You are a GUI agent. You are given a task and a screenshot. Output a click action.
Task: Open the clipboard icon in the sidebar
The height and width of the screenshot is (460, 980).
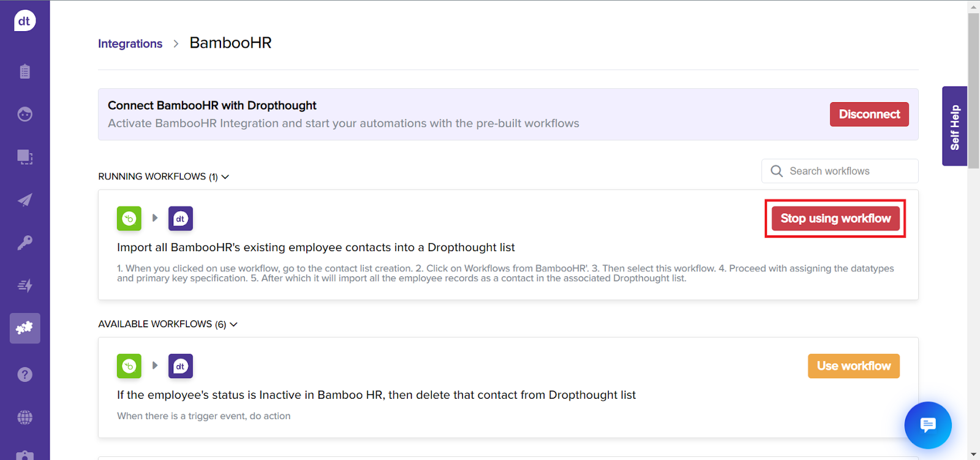pos(24,72)
